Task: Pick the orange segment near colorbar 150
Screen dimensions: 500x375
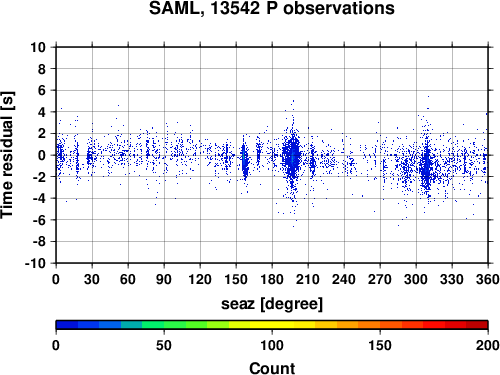Action: 380,325
